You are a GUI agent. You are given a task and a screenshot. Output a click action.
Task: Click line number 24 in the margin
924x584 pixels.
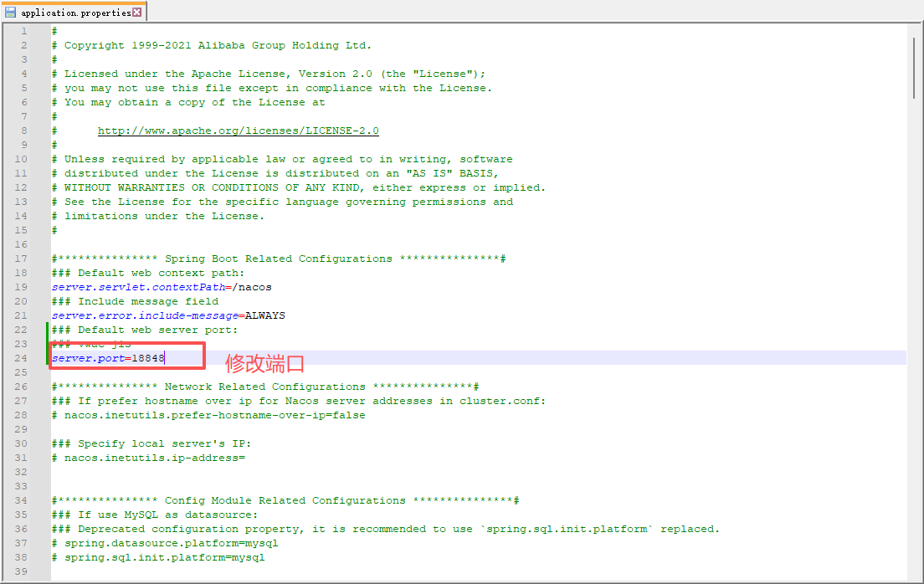pos(21,358)
